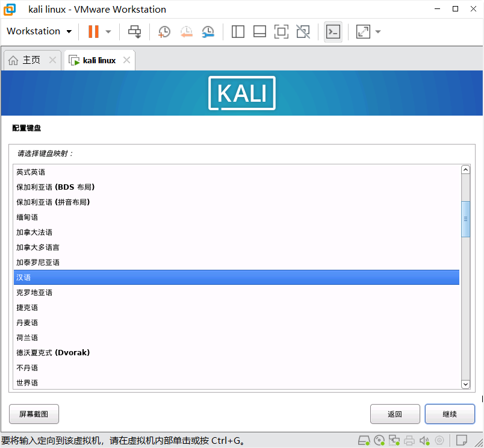Screen dimensions: 484x448
Task: Toggle the thumbnail bar visibility
Action: 259,31
